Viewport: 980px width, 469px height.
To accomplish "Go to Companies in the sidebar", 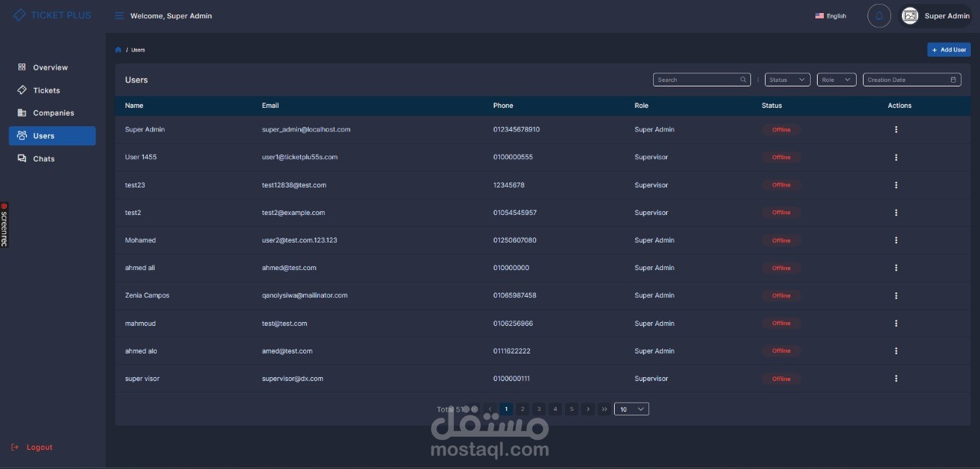I will 53,113.
